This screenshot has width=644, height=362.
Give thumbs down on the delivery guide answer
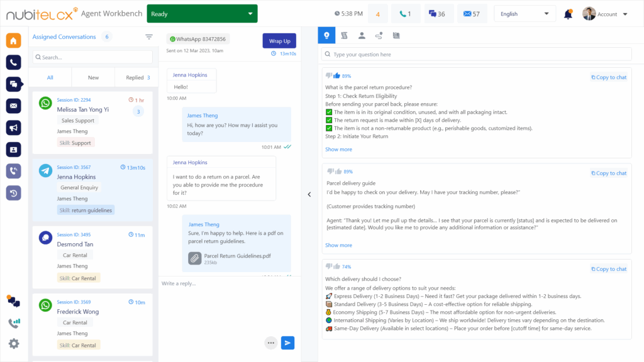(x=330, y=171)
